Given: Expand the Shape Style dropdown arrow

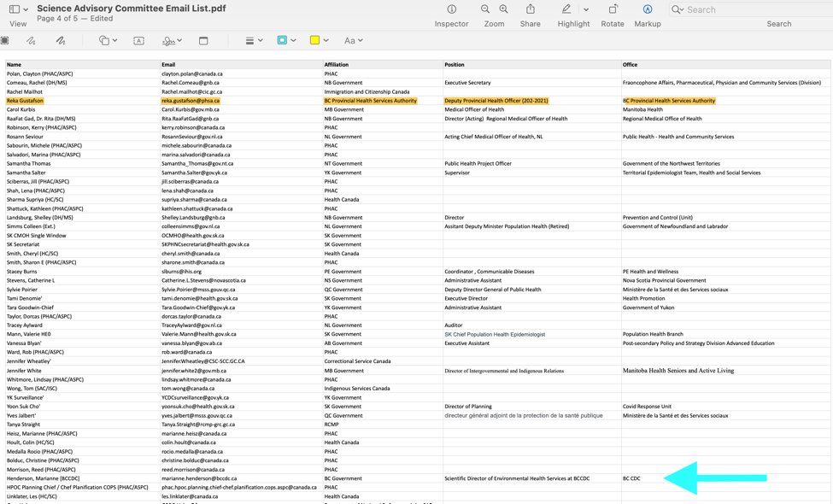Looking at the screenshot, I should click(261, 40).
